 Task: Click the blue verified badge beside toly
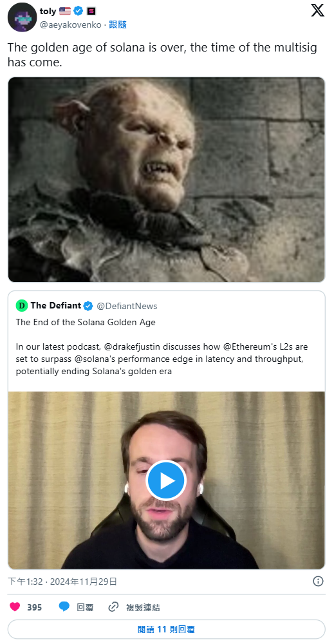(x=78, y=11)
